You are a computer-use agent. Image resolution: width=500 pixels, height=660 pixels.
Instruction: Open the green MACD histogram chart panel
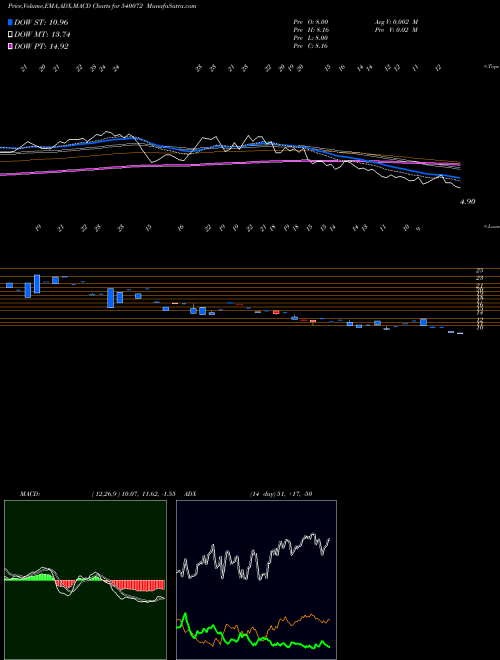[85, 580]
